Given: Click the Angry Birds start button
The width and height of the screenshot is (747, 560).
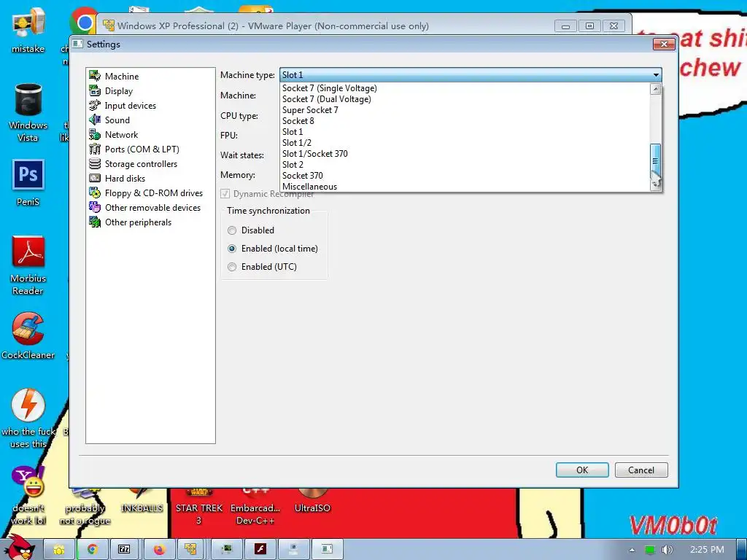Looking at the screenshot, I should pos(20,548).
